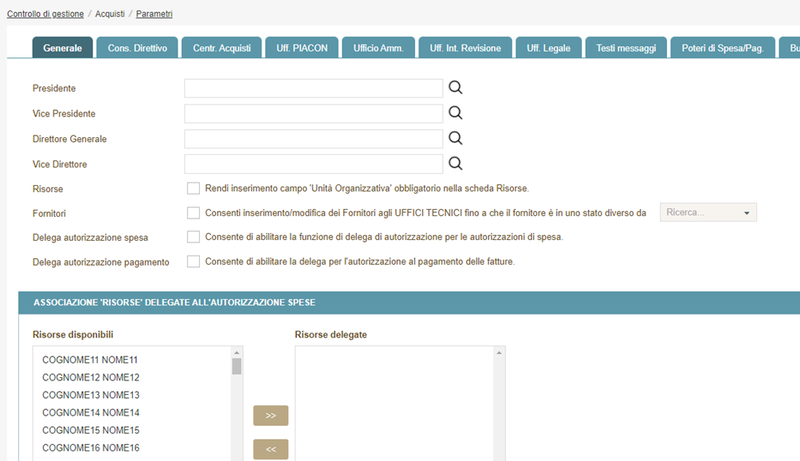This screenshot has width=800, height=461.
Task: Click the << button to remove delegates
Action: [270, 450]
